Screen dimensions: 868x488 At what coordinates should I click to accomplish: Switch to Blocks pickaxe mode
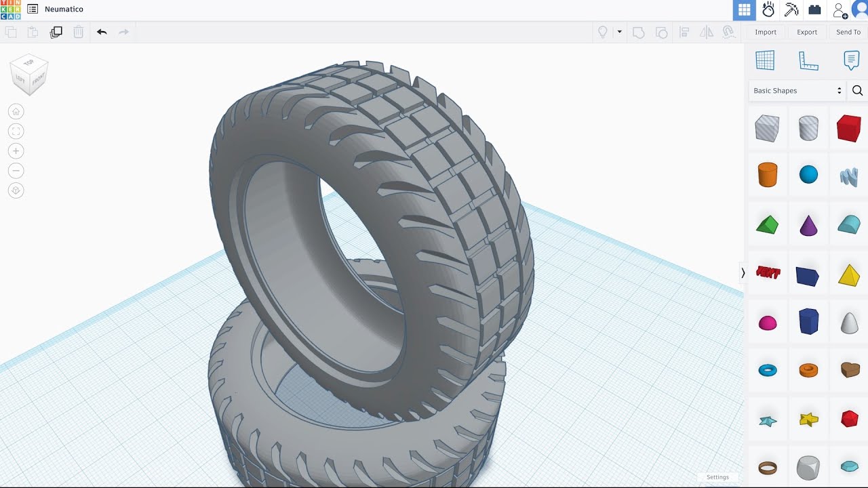click(x=791, y=10)
